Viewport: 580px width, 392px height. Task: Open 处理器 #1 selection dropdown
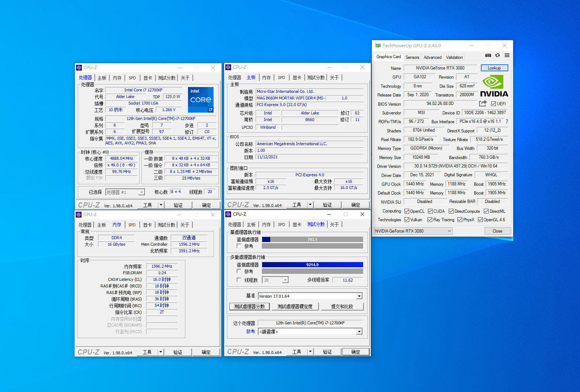tap(125, 192)
